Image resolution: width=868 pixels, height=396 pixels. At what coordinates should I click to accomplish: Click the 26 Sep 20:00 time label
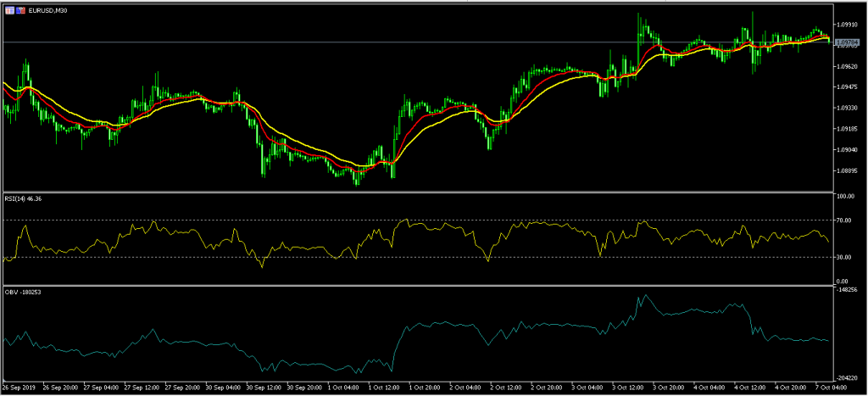tap(59, 386)
